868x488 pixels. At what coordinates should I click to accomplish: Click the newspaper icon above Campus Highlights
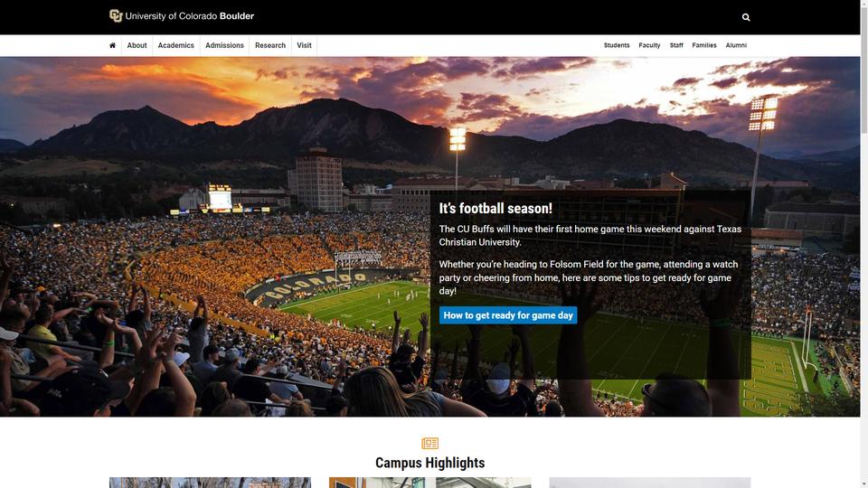point(430,443)
